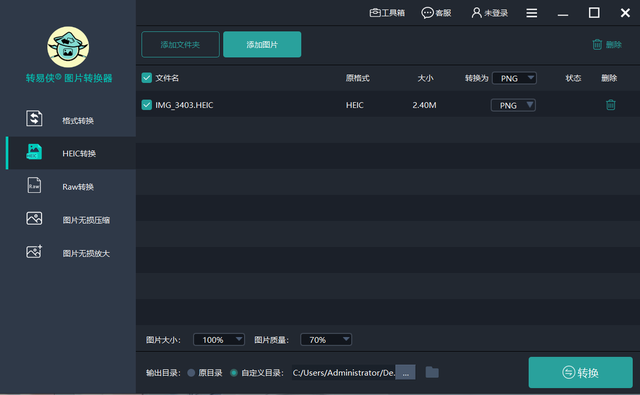Image resolution: width=640 pixels, height=395 pixels.
Task: Click the browse '...' path button
Action: 406,372
